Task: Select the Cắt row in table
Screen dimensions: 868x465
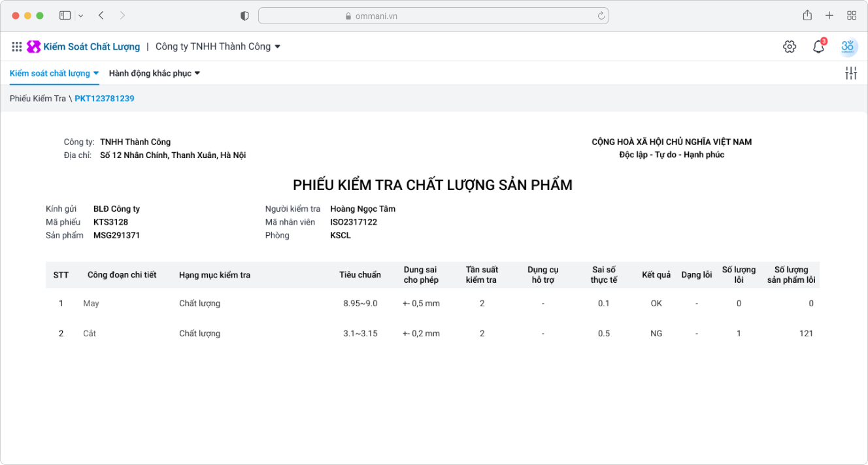Action: (90, 333)
